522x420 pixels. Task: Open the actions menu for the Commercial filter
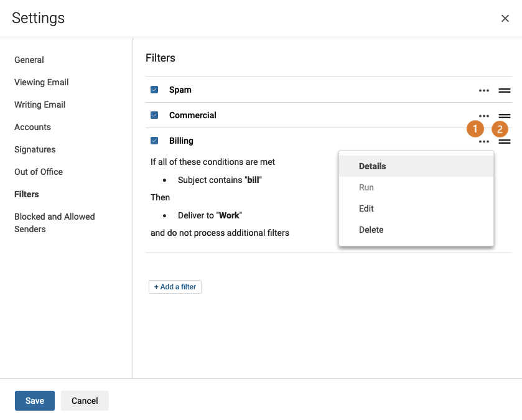pos(484,116)
